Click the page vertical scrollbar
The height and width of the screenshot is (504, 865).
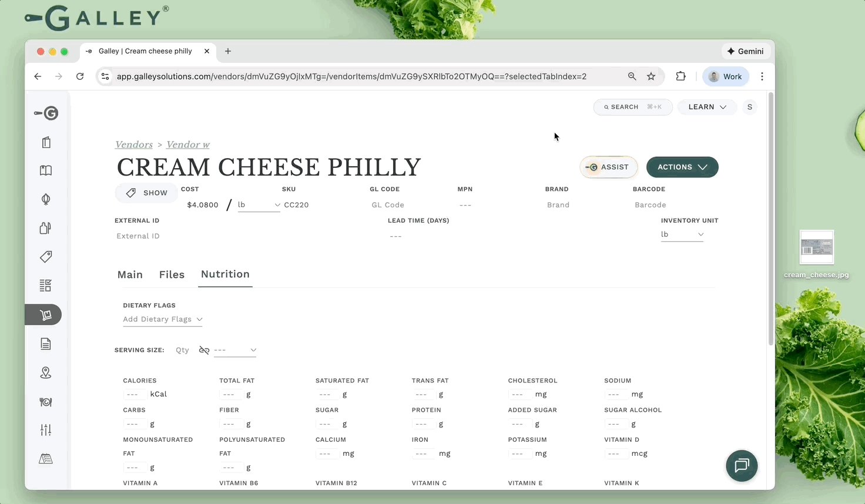point(771,219)
